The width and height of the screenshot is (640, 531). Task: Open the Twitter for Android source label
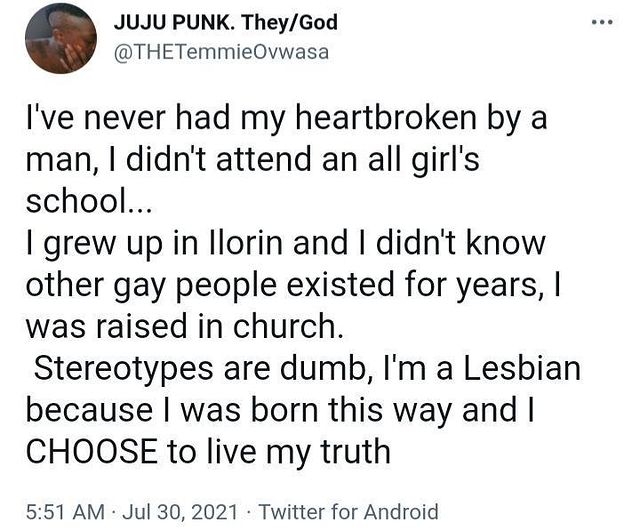click(349, 511)
